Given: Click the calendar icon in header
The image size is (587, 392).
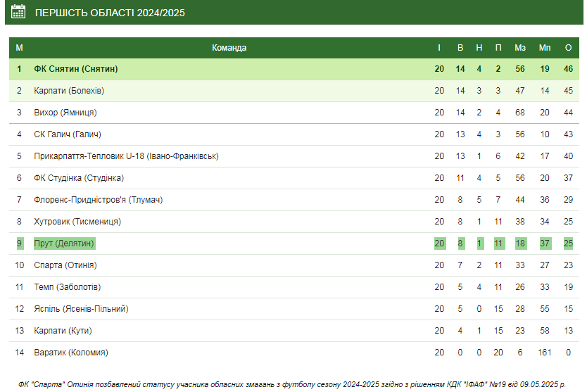Looking at the screenshot, I should pyautogui.click(x=18, y=12).
